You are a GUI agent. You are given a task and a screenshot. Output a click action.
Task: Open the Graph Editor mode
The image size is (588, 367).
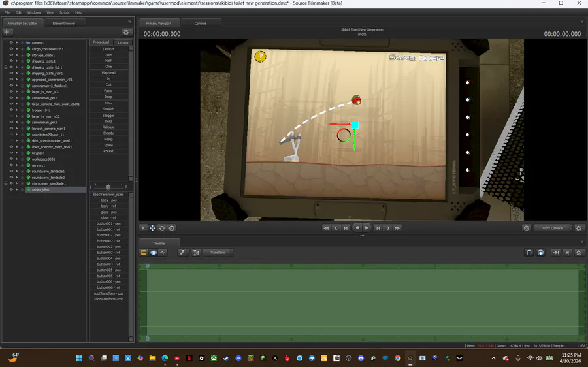163,253
